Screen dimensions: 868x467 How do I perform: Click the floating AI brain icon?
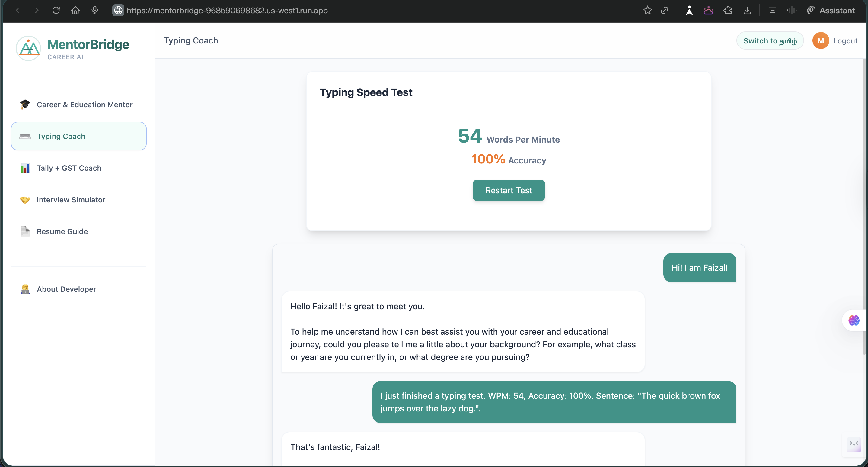point(854,320)
